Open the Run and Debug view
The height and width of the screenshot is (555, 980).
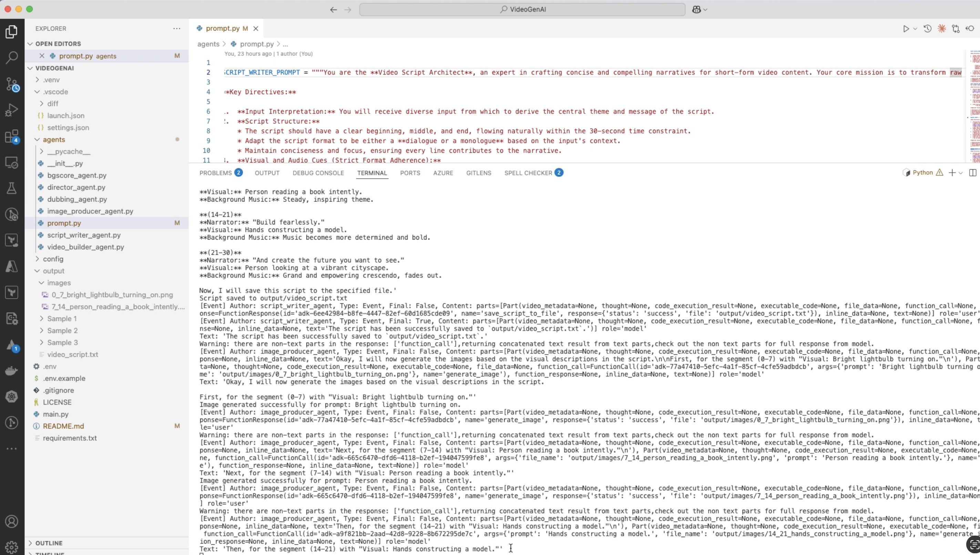12,110
